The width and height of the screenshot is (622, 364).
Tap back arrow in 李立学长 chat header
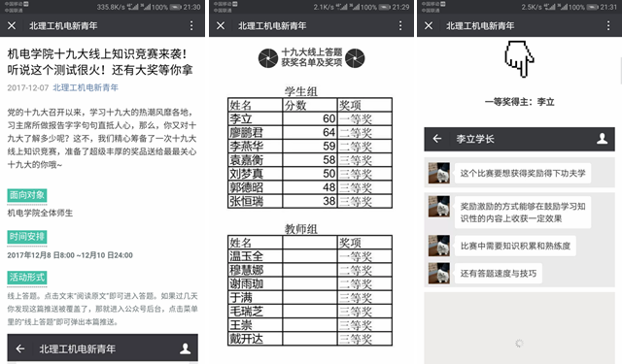[437, 139]
